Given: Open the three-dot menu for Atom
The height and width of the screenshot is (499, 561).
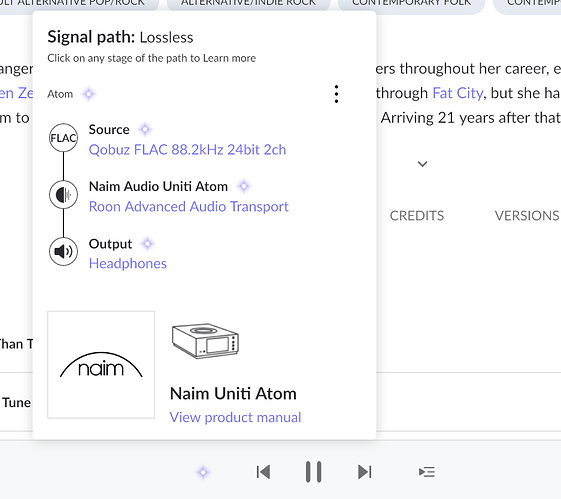Looking at the screenshot, I should pyautogui.click(x=336, y=94).
